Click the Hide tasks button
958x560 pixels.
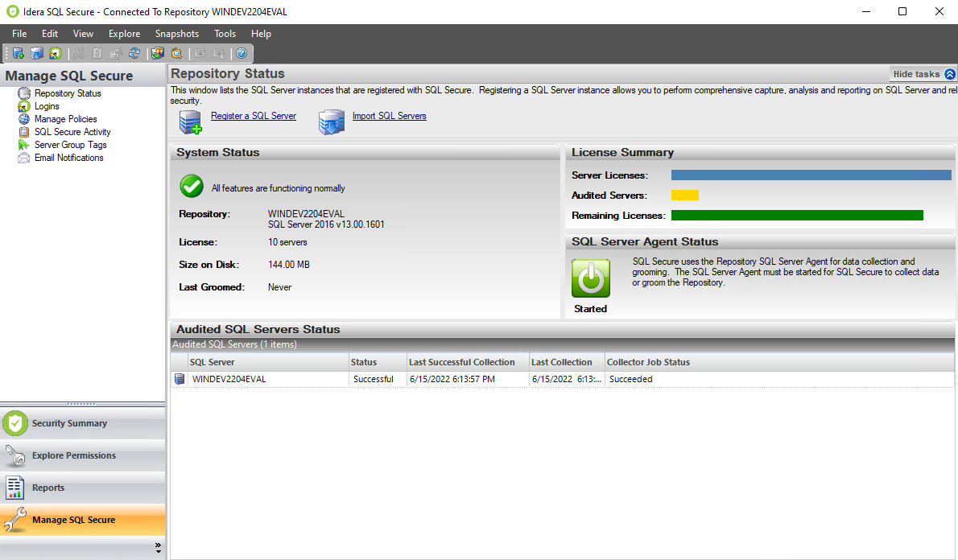click(923, 74)
